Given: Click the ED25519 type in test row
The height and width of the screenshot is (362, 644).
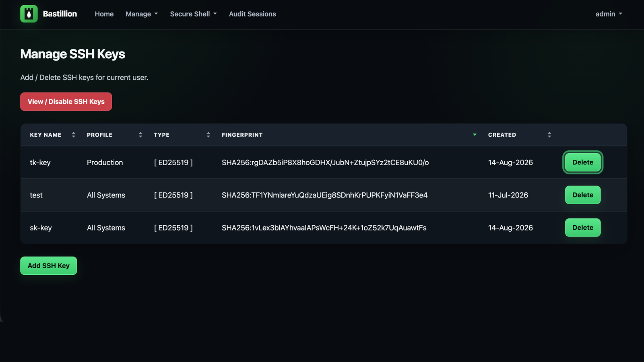Looking at the screenshot, I should click(173, 195).
